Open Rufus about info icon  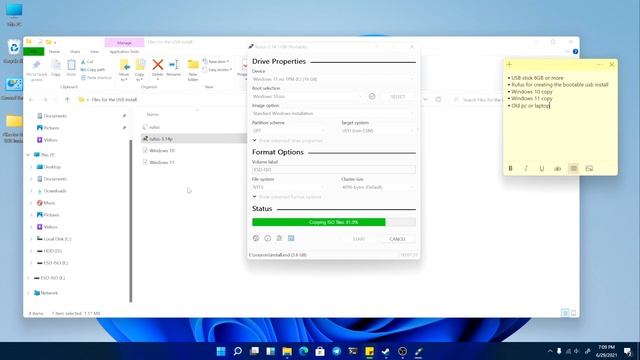point(267,238)
